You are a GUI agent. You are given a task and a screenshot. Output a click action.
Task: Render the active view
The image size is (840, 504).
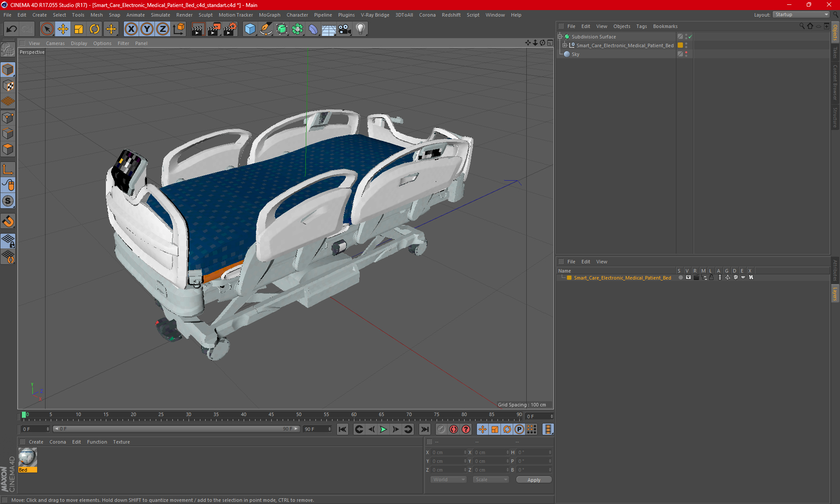coord(198,29)
